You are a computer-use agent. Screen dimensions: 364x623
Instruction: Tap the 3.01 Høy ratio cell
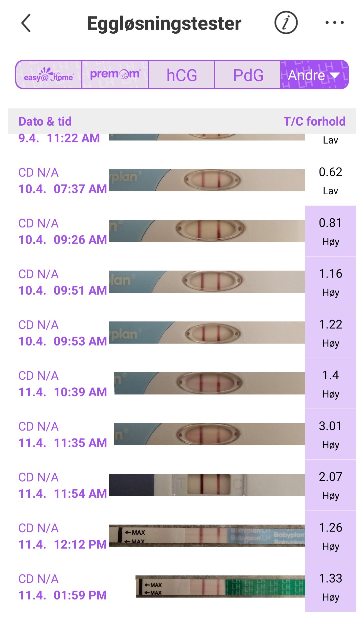pos(330,434)
